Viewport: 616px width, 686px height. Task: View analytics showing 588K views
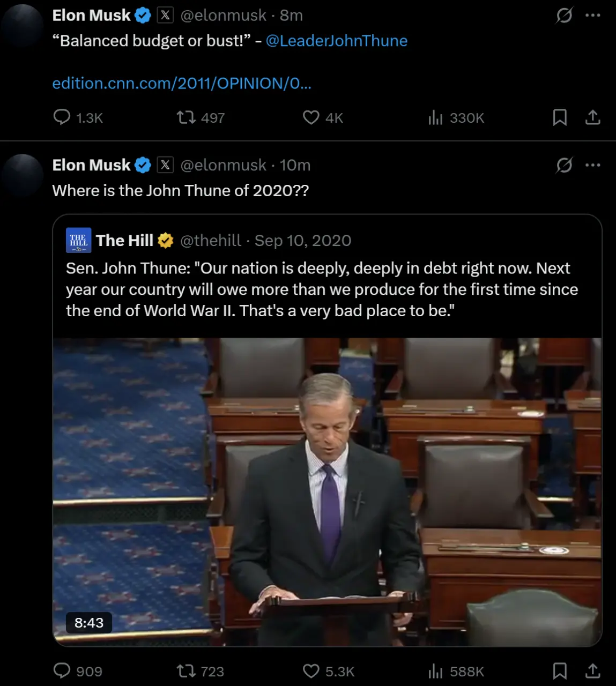(x=456, y=671)
